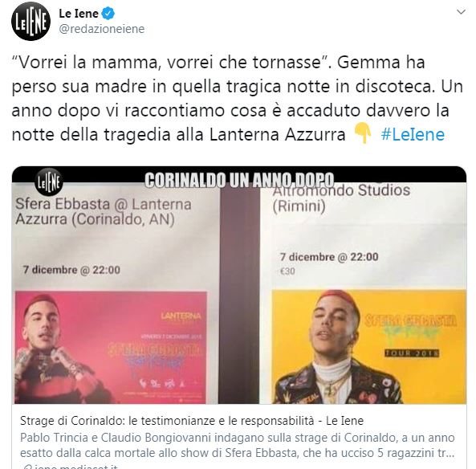The height and width of the screenshot is (469, 476).
Task: Click the 7 dicembre @ 22:00 date under Rimini
Action: pyautogui.click(x=329, y=257)
